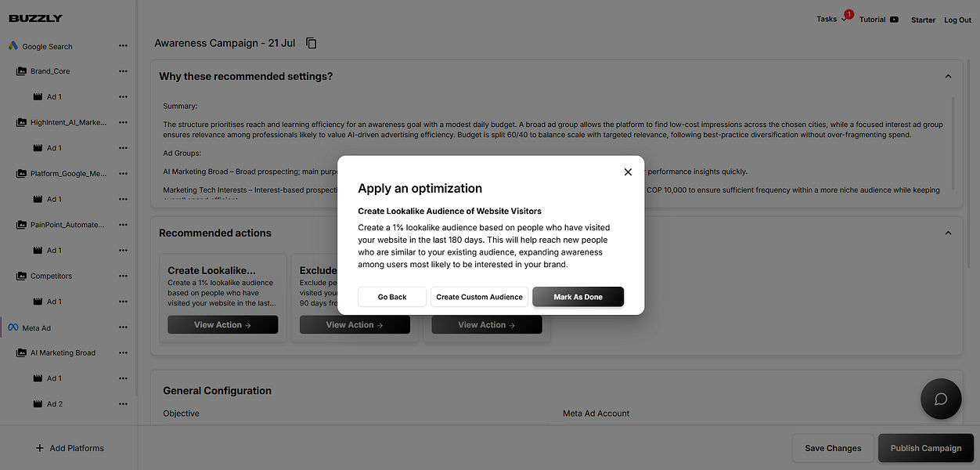Click Create Custom Audience button
The height and width of the screenshot is (470, 980).
(479, 297)
